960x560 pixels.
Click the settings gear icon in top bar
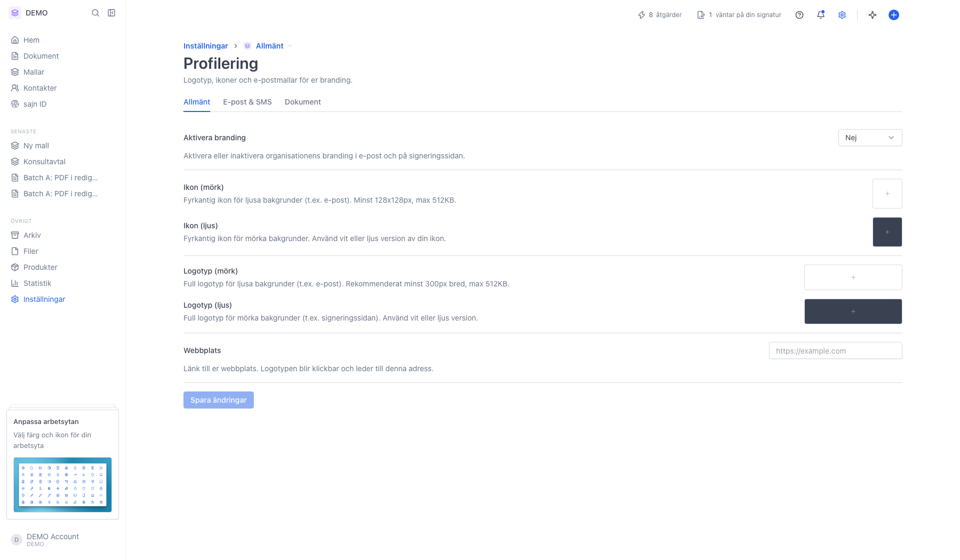(842, 15)
